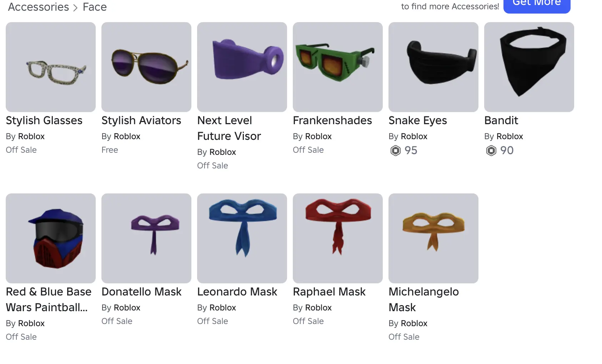This screenshot has height=364, width=602.
Task: Open the orange Michelangelo Mask image
Action: 433,238
